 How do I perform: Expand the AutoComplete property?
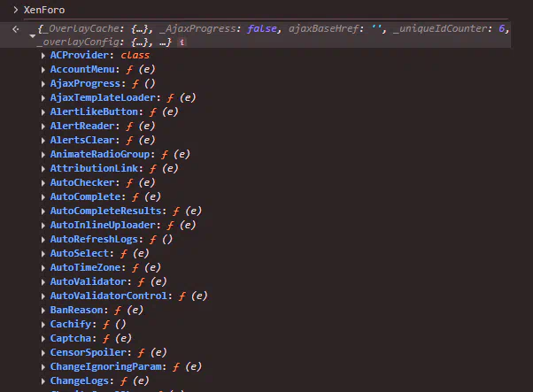43,197
